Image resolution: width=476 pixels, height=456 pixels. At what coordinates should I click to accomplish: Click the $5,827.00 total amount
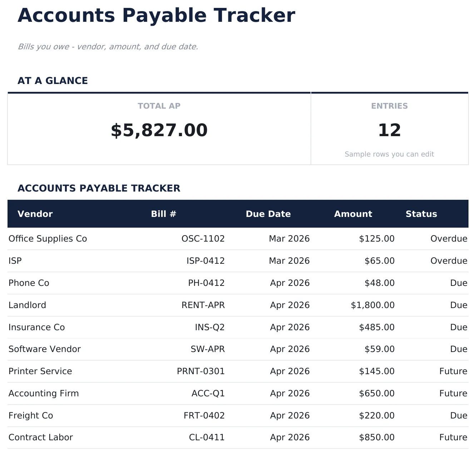click(x=159, y=130)
